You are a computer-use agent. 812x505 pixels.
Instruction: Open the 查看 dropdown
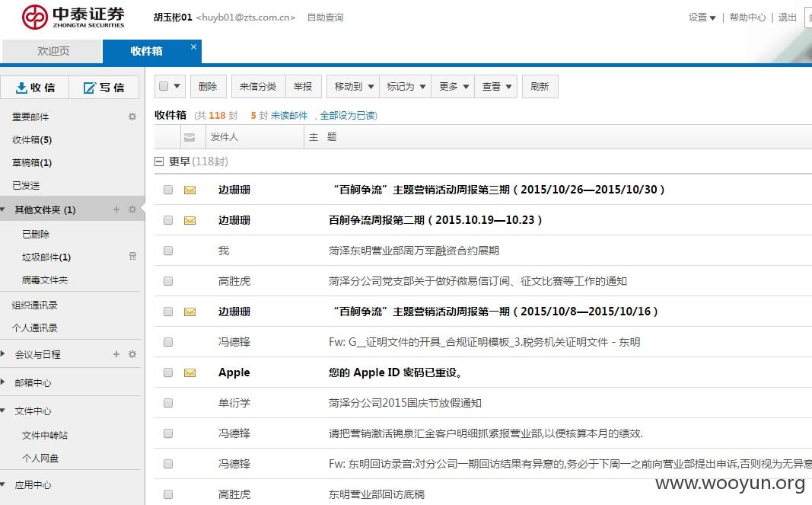pos(496,87)
